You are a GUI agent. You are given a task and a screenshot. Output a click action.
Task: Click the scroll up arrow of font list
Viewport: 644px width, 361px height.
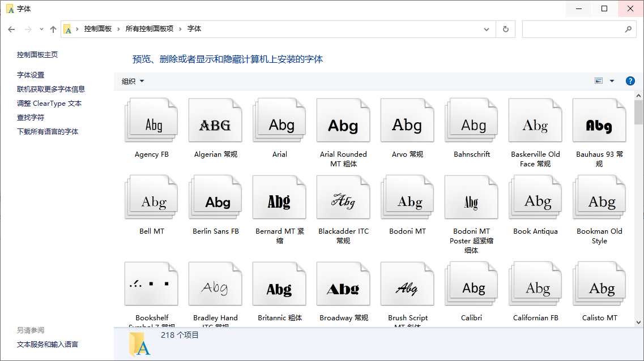point(638,96)
